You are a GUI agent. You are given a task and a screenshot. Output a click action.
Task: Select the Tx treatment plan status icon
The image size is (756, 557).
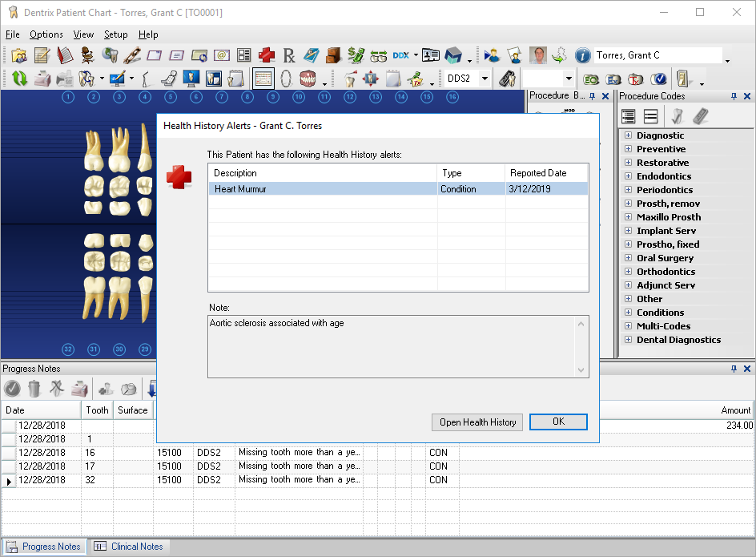coord(635,79)
